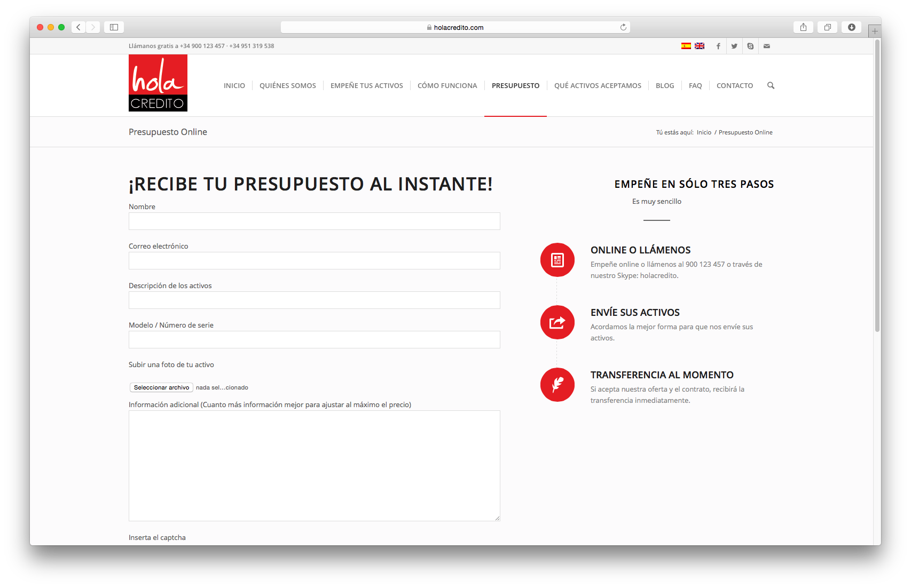Click the ENVÍE SUS ACTIVOS heading
Image resolution: width=911 pixels, height=588 pixels.
(635, 313)
